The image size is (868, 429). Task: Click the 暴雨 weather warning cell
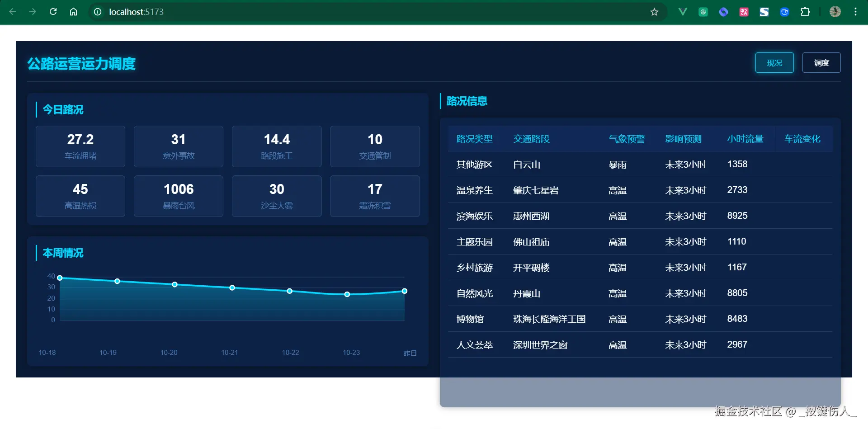(x=618, y=165)
